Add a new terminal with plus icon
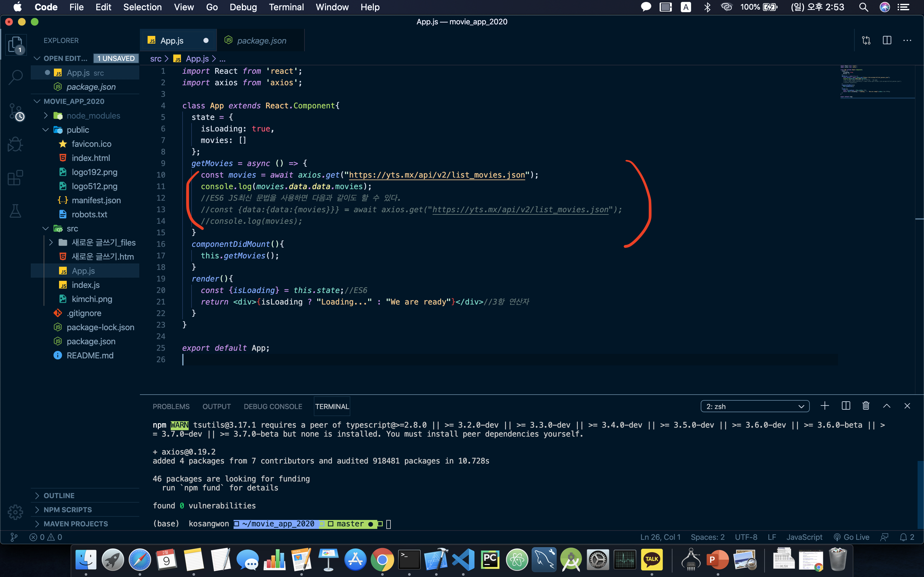The width and height of the screenshot is (924, 577). click(x=825, y=406)
